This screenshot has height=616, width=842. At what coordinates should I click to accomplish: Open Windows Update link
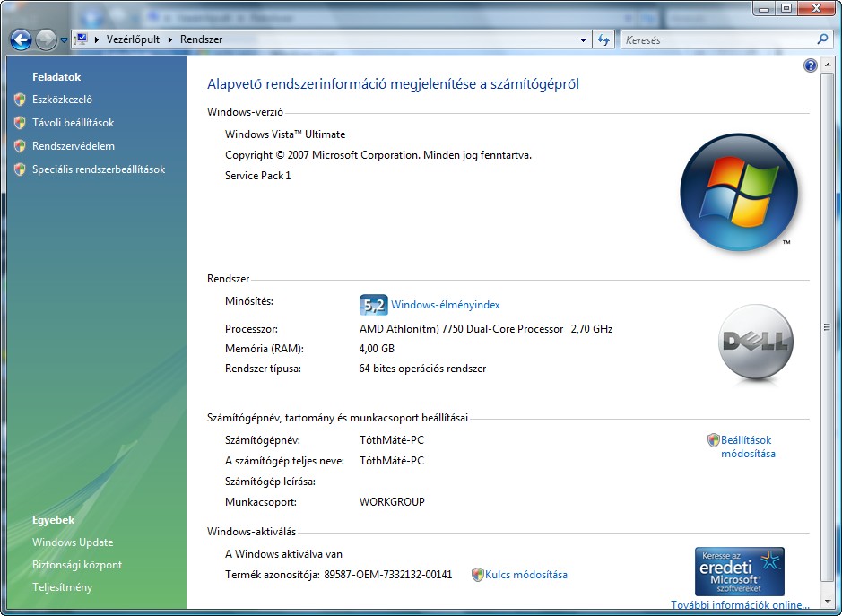pyautogui.click(x=73, y=542)
